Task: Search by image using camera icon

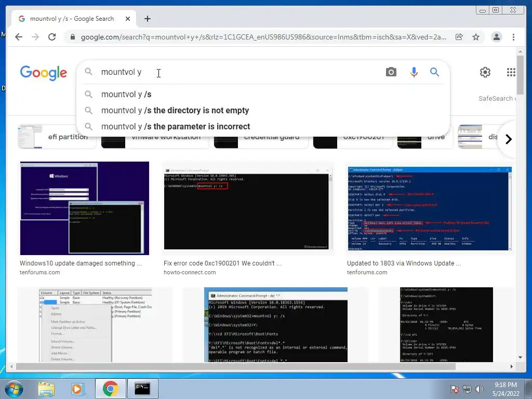Action: [x=391, y=72]
